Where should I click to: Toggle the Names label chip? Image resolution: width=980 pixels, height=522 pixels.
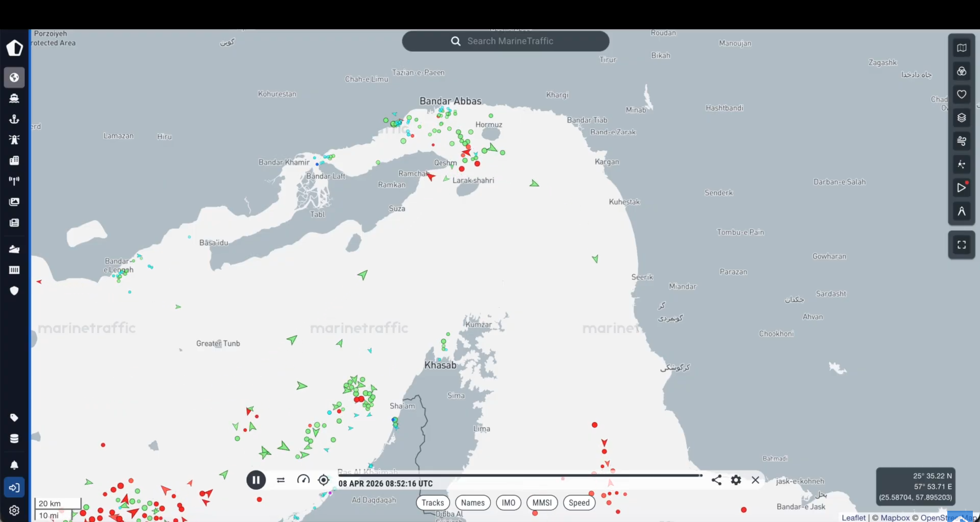(473, 503)
